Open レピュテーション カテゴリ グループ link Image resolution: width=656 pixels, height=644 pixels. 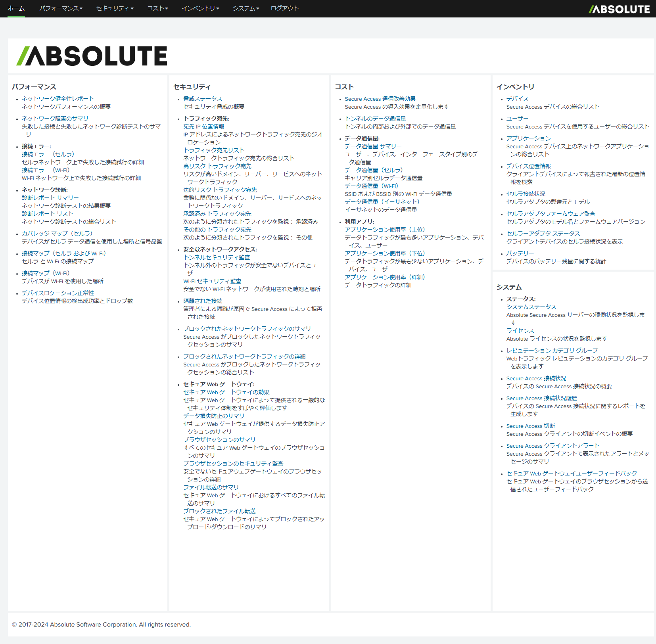click(552, 351)
